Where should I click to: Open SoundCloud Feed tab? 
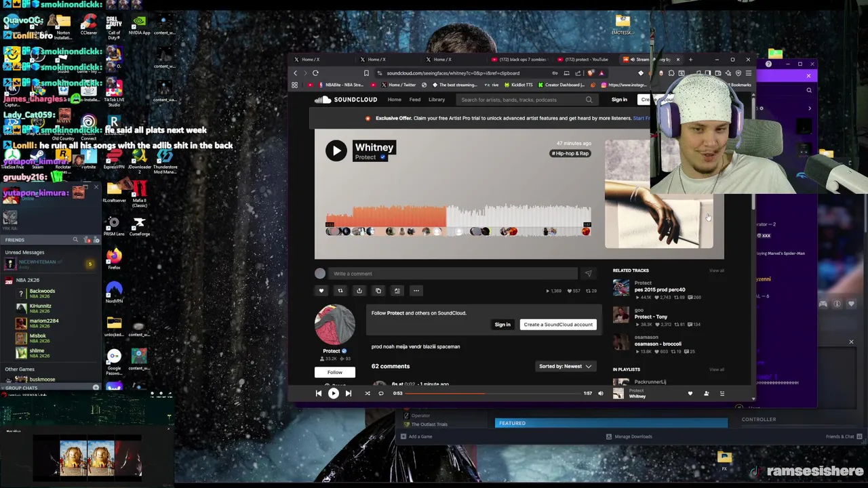click(x=414, y=100)
